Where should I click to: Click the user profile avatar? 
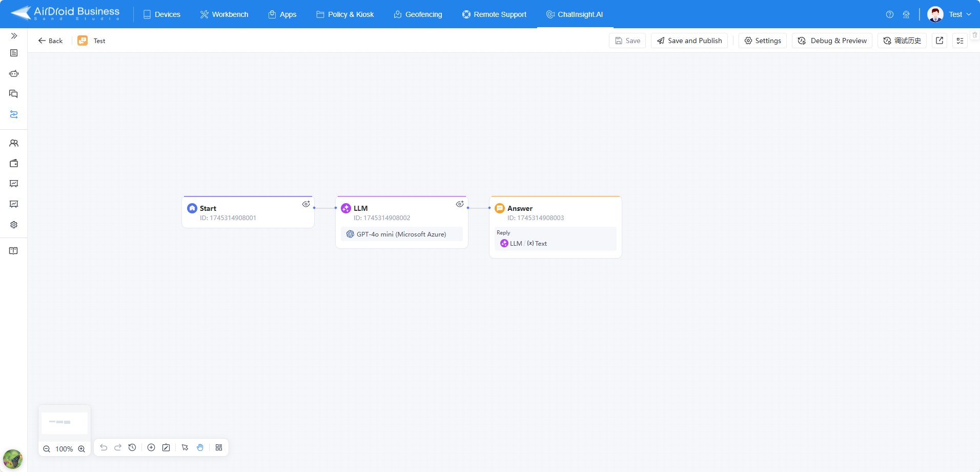(x=935, y=14)
